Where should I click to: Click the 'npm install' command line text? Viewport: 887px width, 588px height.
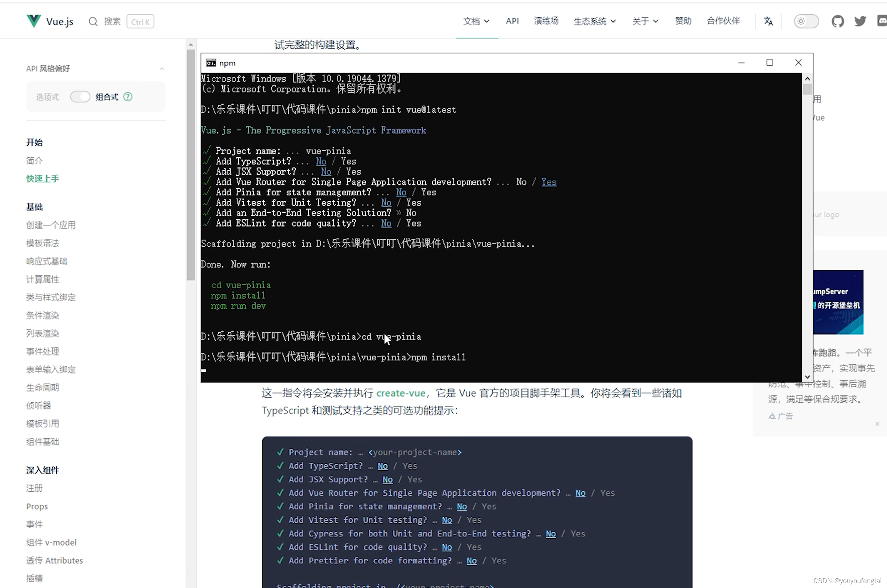(x=438, y=357)
